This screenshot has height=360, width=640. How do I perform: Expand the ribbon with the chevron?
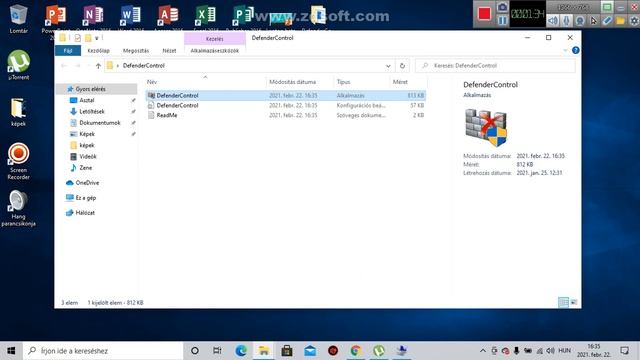click(565, 50)
